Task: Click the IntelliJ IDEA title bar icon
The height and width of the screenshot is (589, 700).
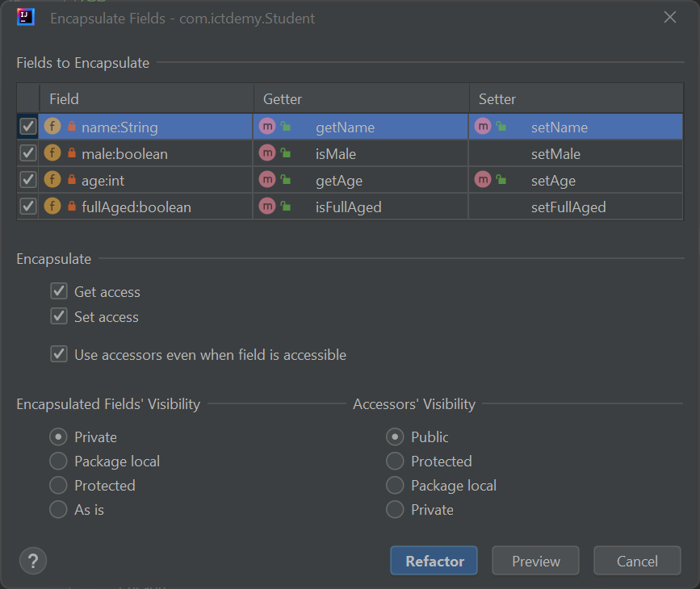Action: tap(25, 17)
